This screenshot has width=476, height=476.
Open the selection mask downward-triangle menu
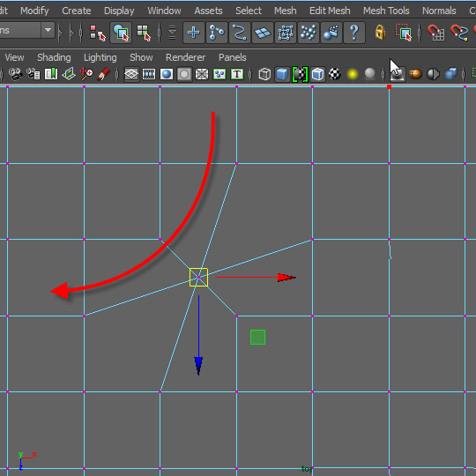click(172, 33)
